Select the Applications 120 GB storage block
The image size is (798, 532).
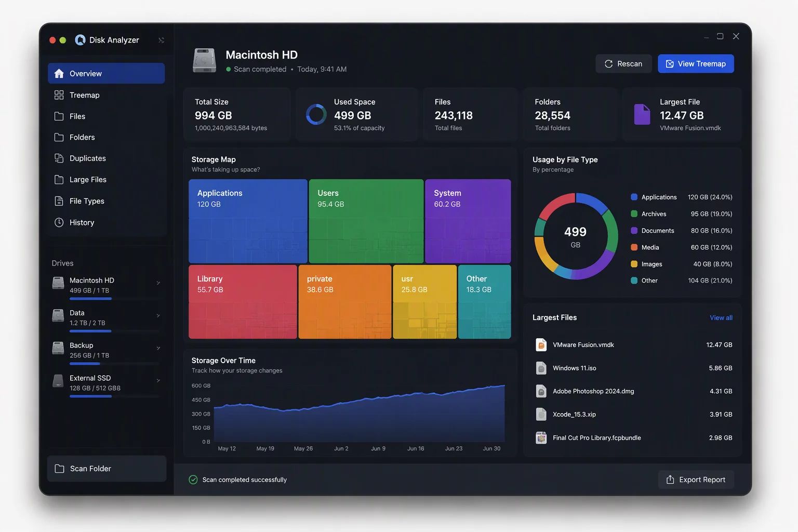248,221
